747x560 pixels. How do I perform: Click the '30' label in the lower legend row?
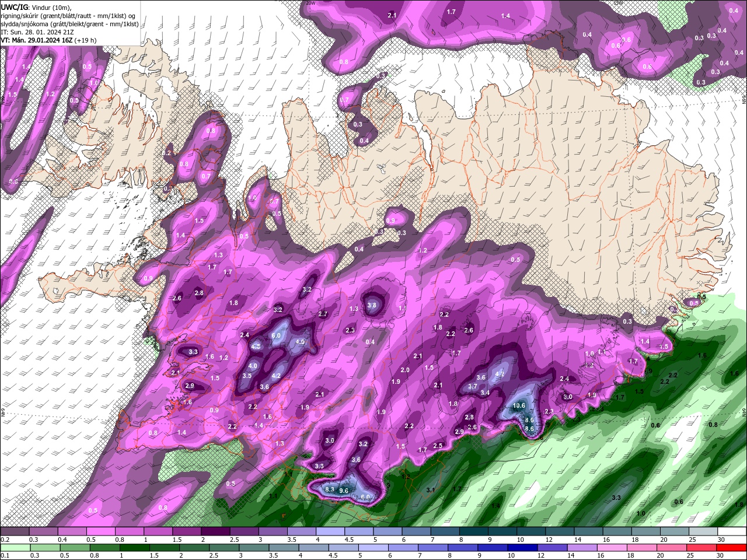pos(719,556)
